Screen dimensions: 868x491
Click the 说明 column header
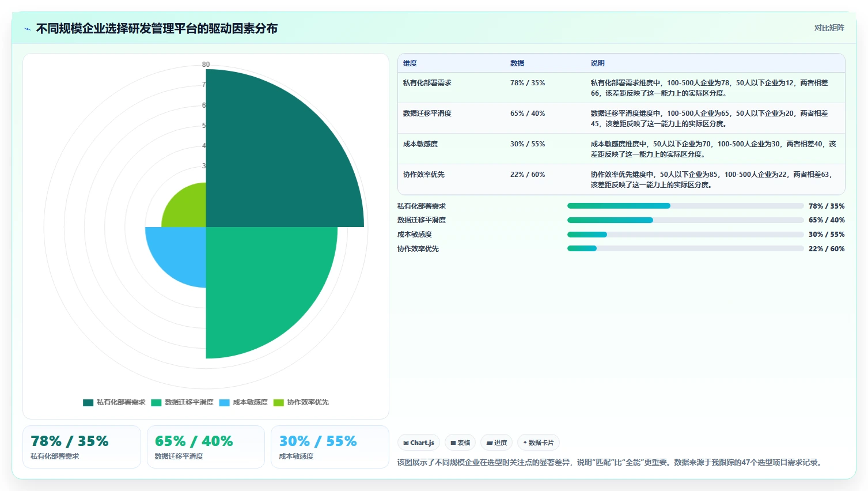(x=598, y=63)
